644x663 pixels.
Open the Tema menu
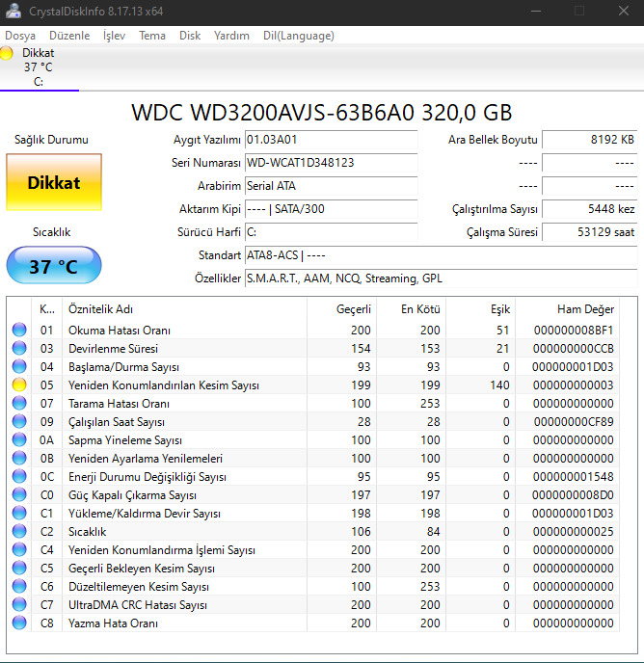[x=152, y=36]
